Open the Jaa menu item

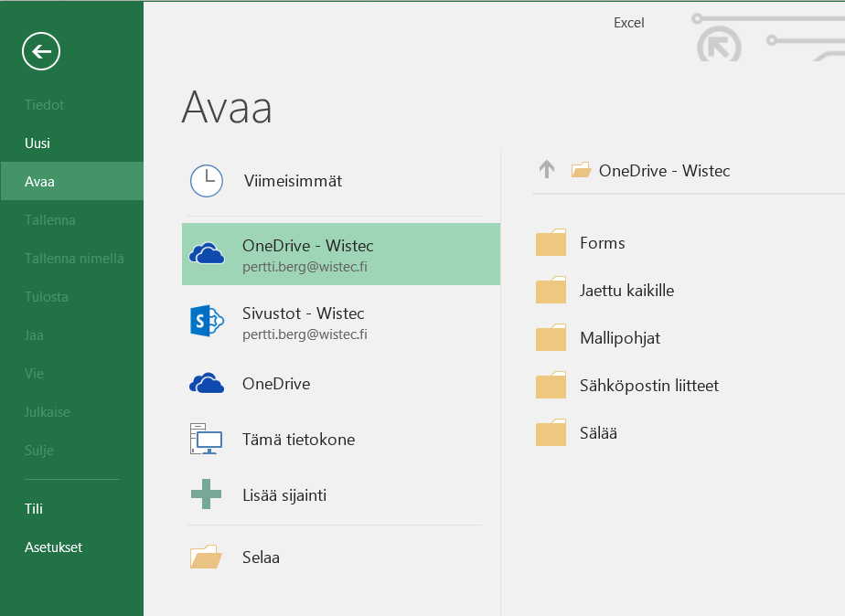pos(34,335)
